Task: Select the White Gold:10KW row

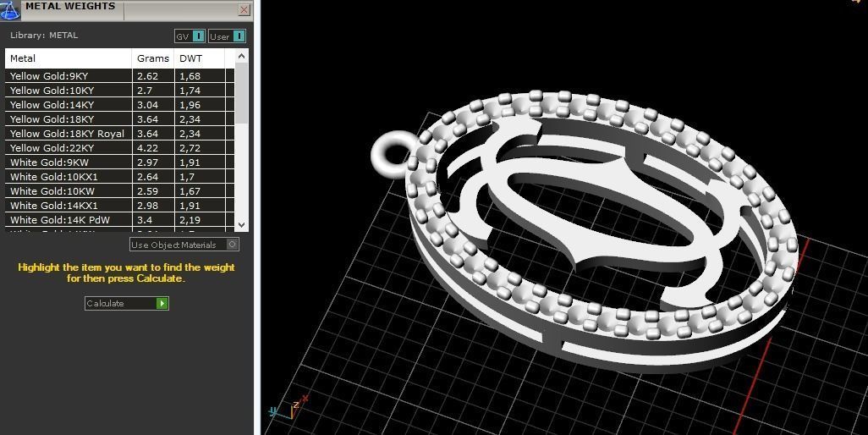Action: pyautogui.click(x=119, y=191)
